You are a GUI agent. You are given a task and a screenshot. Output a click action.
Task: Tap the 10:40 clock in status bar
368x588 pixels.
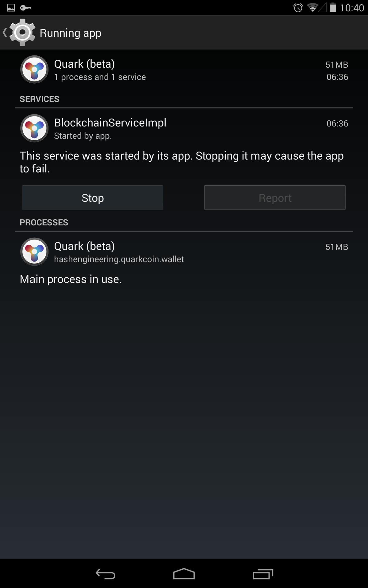pyautogui.click(x=352, y=8)
